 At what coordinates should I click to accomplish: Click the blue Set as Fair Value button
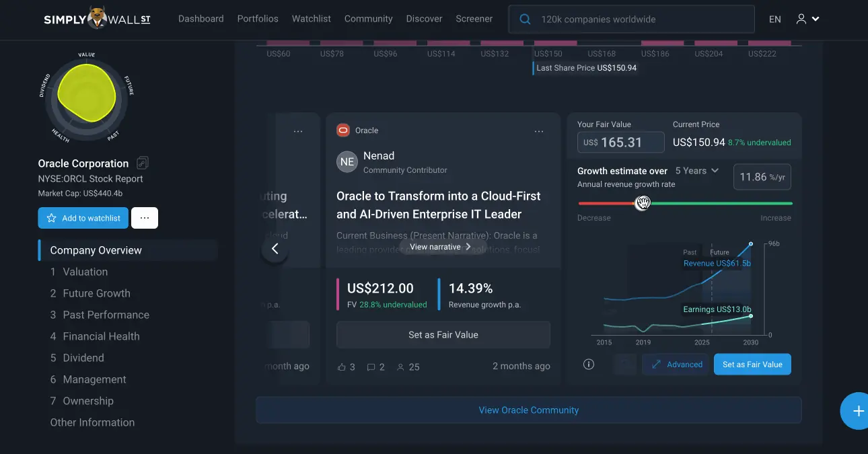point(752,365)
